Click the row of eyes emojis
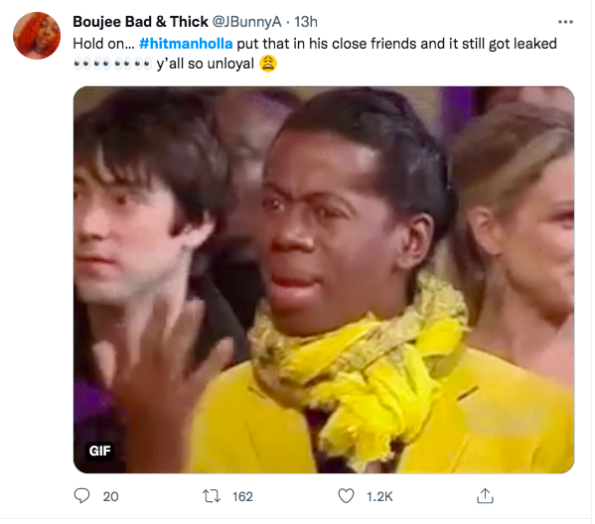 click(112, 64)
